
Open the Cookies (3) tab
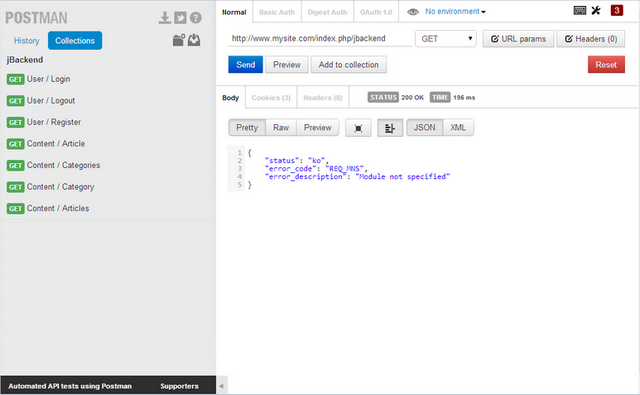271,98
